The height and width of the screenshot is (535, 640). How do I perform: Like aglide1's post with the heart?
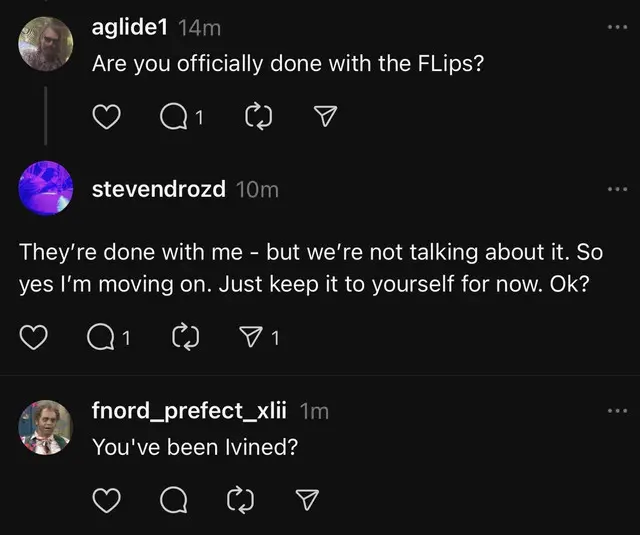[x=106, y=118]
